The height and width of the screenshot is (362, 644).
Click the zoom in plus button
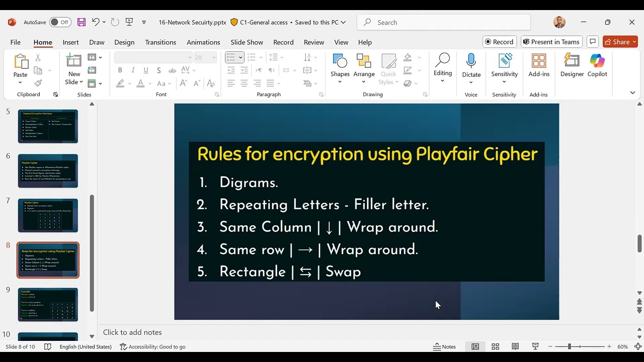tap(609, 346)
